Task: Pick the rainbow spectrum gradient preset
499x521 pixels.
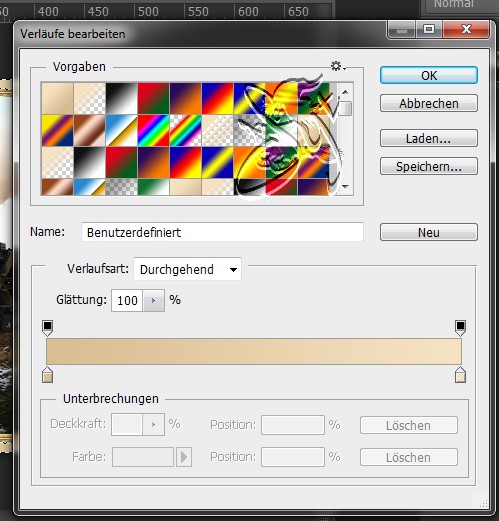Action: 153,130
